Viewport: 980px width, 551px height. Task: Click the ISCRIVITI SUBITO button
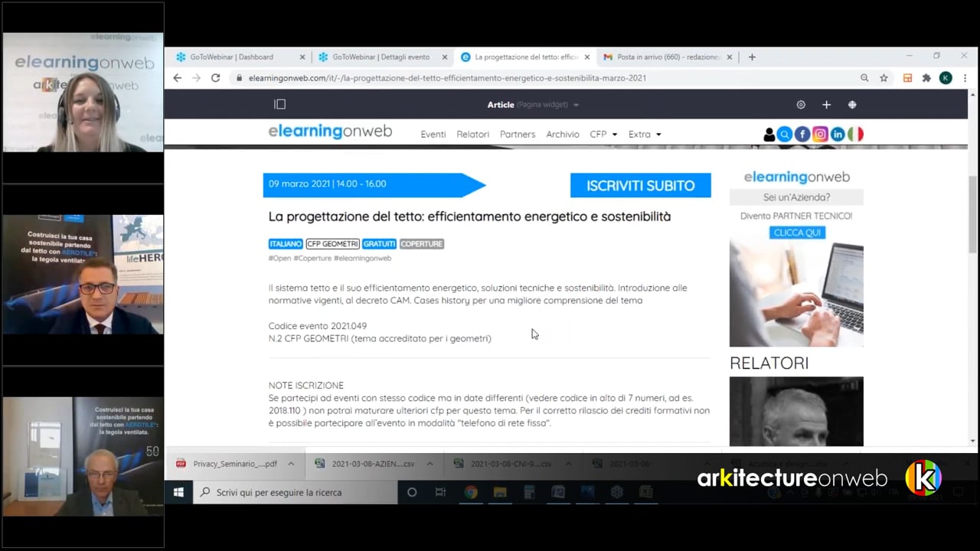point(641,185)
